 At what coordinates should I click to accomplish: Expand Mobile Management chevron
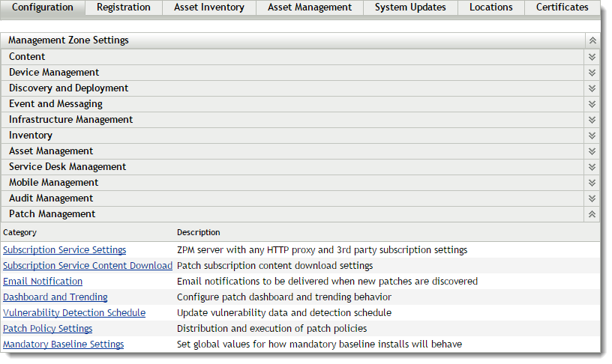(592, 183)
